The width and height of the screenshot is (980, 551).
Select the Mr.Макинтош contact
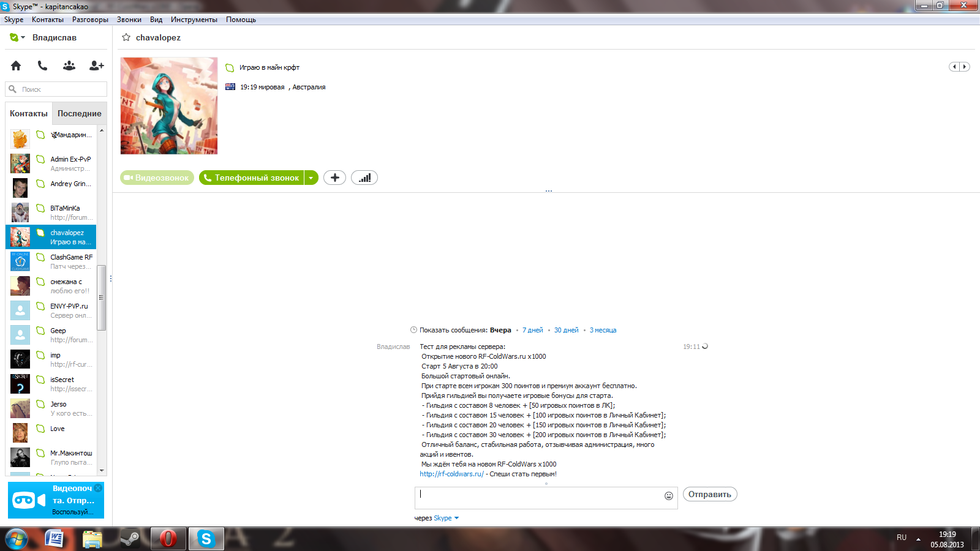(x=51, y=457)
